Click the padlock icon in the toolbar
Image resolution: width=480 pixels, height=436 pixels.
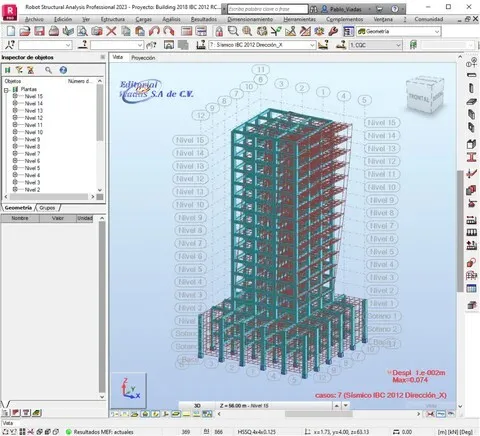coord(219,31)
